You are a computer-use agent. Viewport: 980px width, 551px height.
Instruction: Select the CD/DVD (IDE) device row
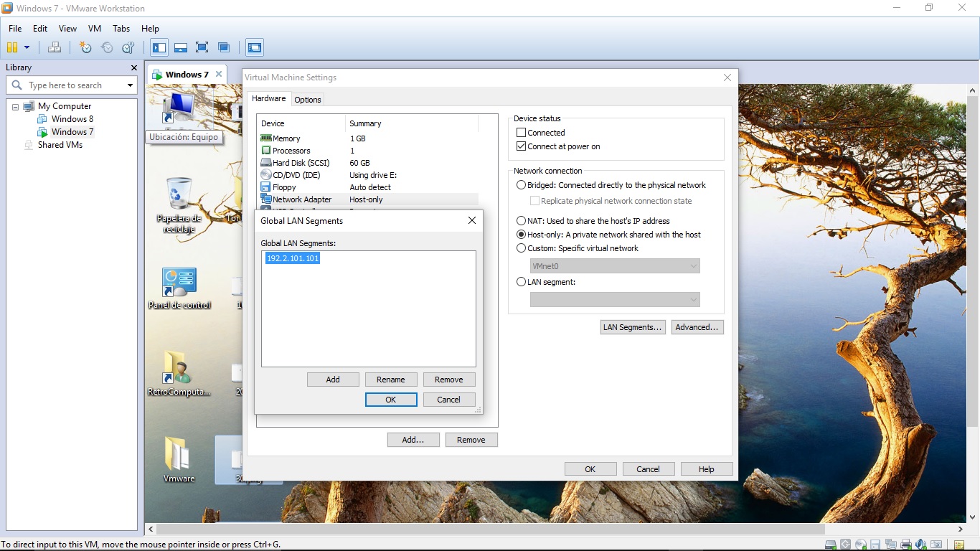tap(369, 175)
